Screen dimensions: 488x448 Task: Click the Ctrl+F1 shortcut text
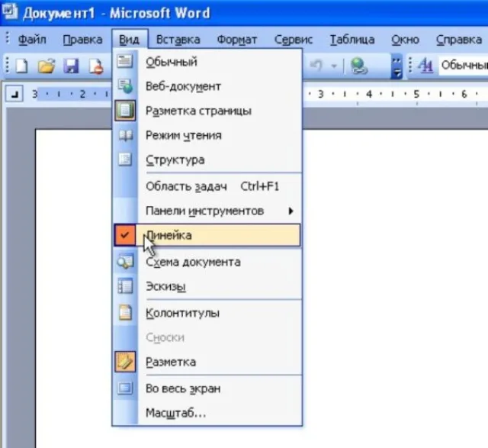[259, 186]
